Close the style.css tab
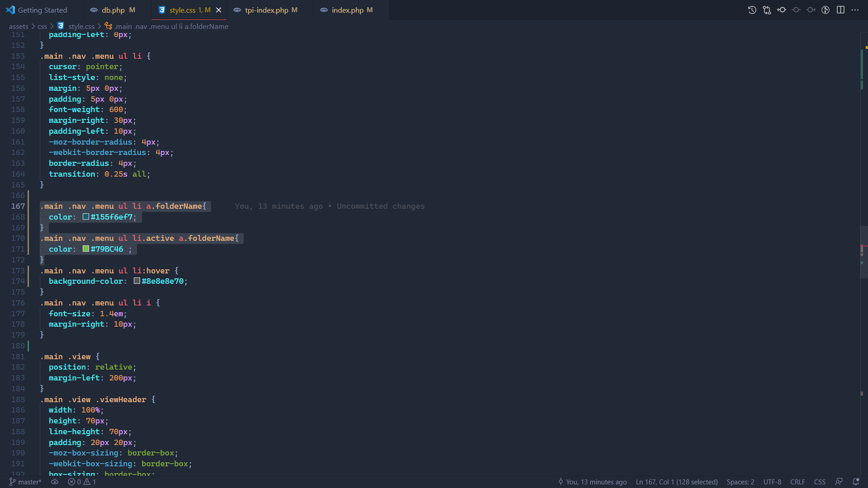 (218, 10)
